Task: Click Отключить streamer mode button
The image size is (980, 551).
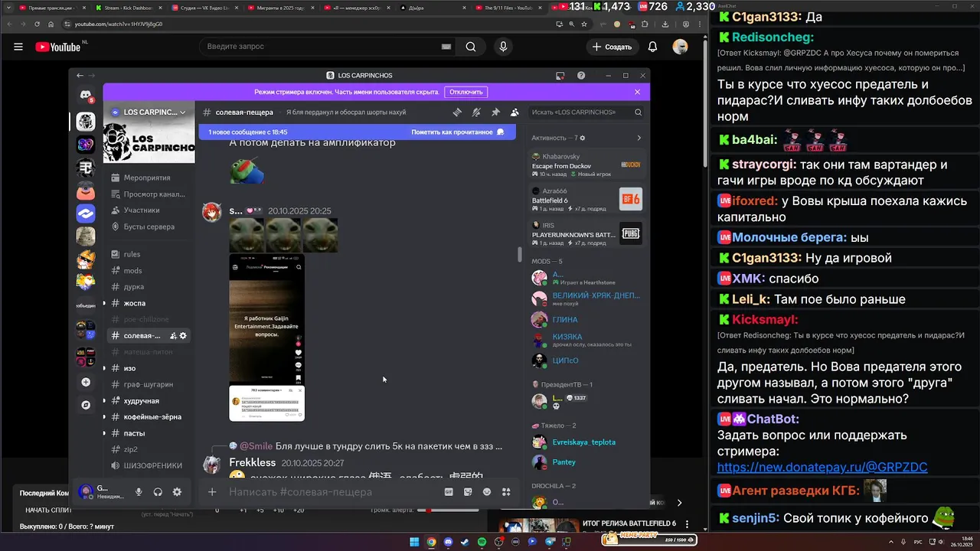Action: click(x=466, y=92)
